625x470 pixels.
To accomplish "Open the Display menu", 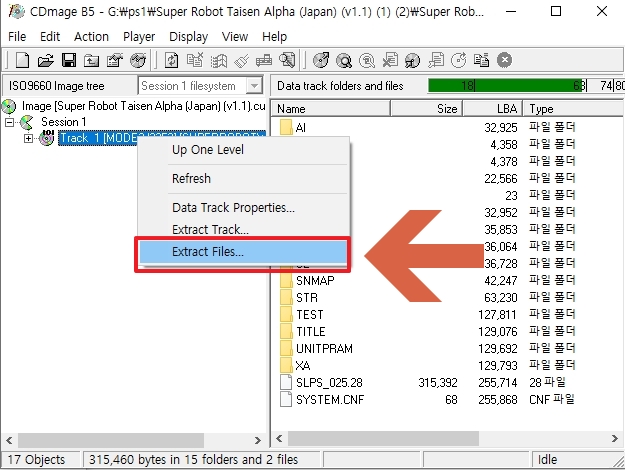I will coord(189,37).
